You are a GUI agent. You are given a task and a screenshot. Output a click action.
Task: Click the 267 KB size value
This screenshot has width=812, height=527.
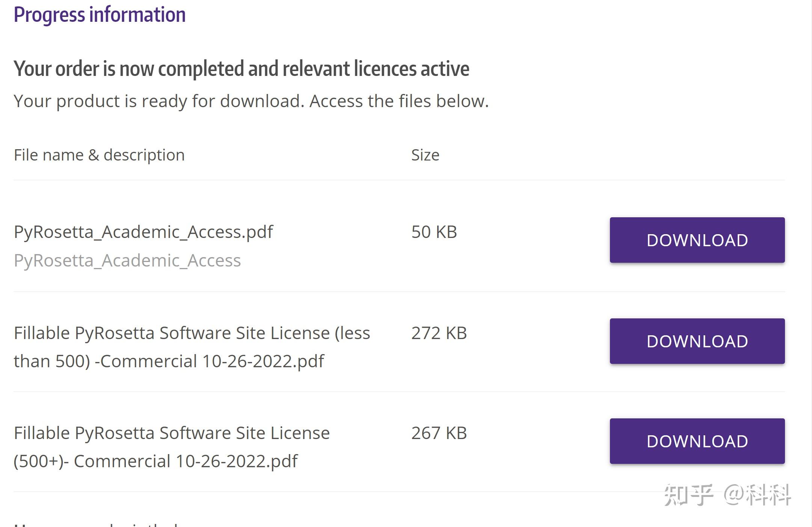(x=439, y=433)
